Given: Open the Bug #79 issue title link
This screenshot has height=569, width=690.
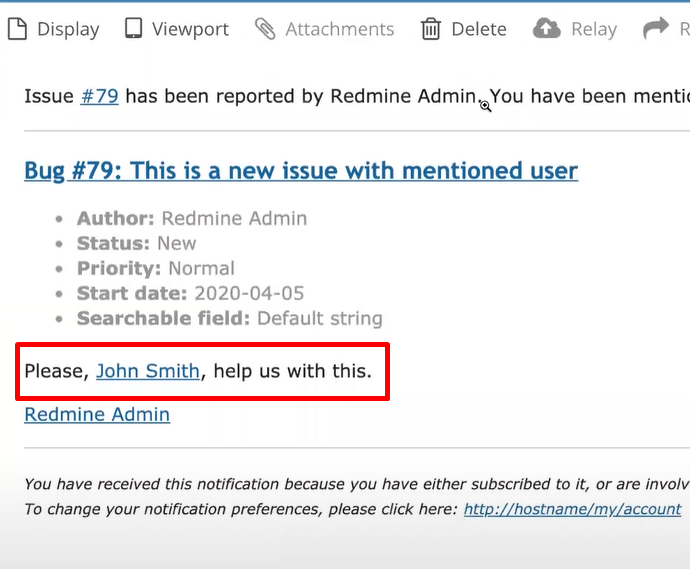Looking at the screenshot, I should tap(300, 171).
